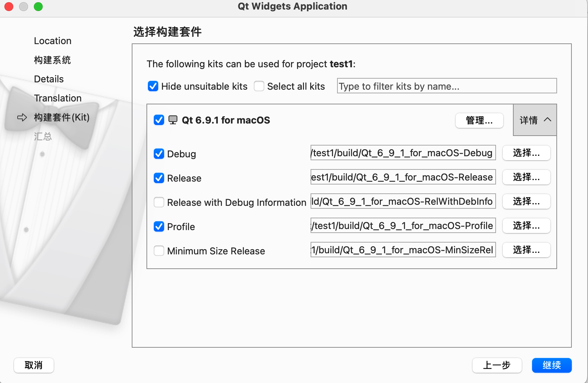Screen dimensions: 588x383
Task: Disable the Debug build configuration
Action: (x=159, y=154)
